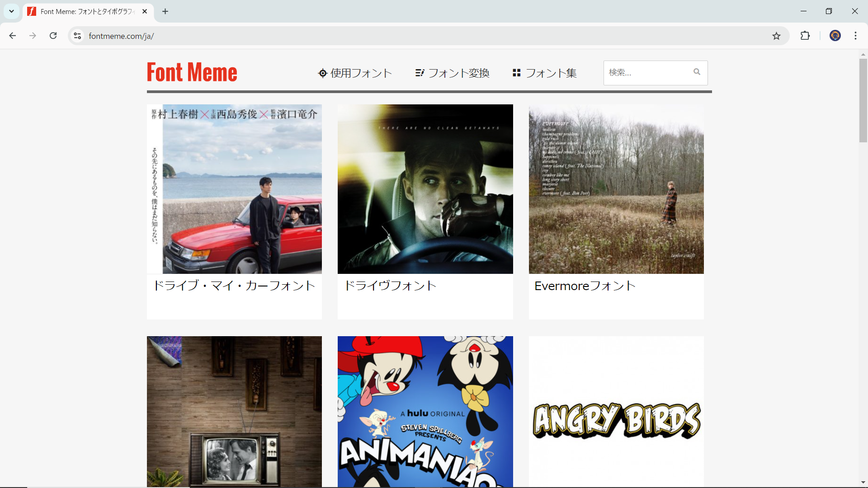
Task: Select the Font Meme browser tab
Action: (88, 12)
